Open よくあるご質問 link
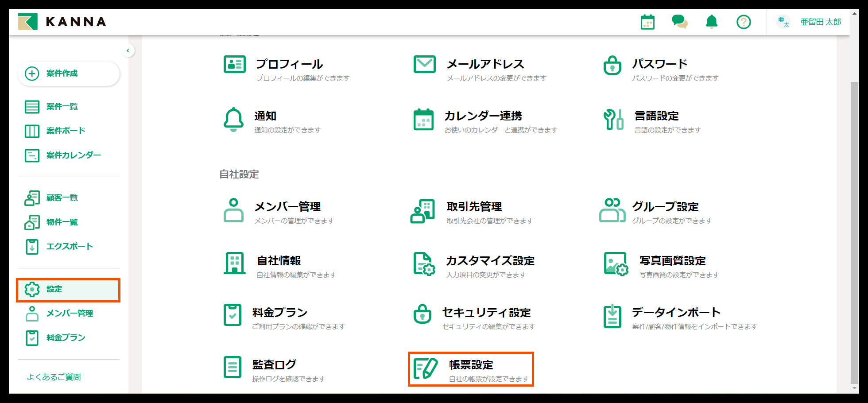This screenshot has height=403, width=868. point(54,377)
